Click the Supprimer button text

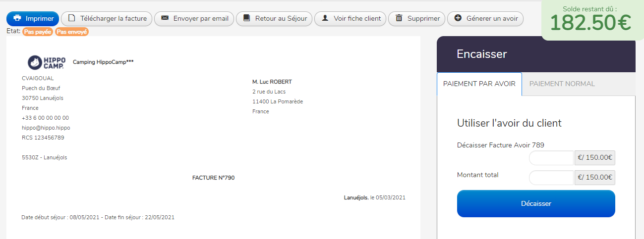point(423,19)
